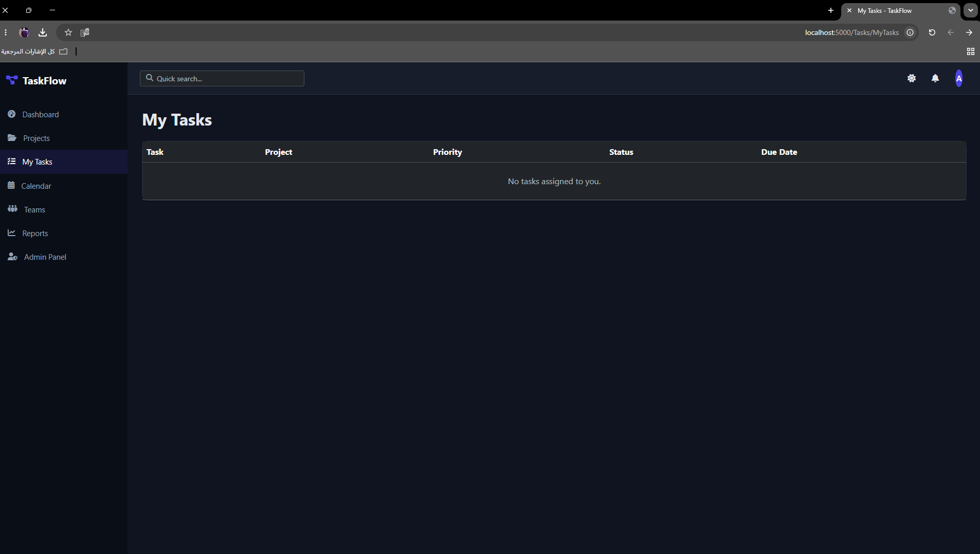Viewport: 980px width, 554px height.
Task: Open browser profile avatar
Action: tap(24, 32)
